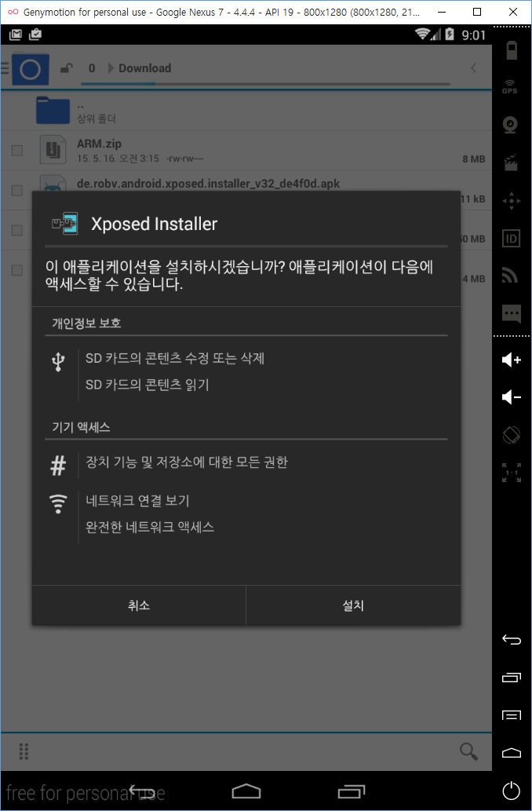Screen dimensions: 532x811
Task: Toggle the unlocked padlock icon
Action: point(66,68)
